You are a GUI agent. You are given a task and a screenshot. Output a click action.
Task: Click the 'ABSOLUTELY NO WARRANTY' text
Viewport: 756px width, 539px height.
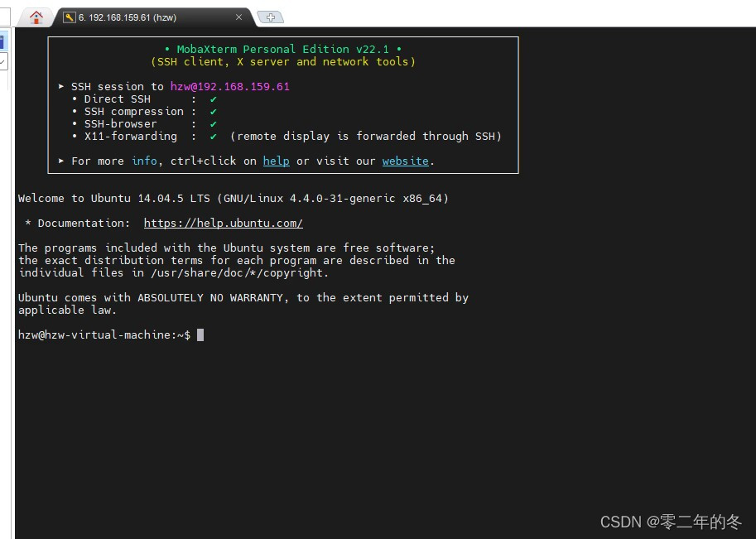point(210,297)
